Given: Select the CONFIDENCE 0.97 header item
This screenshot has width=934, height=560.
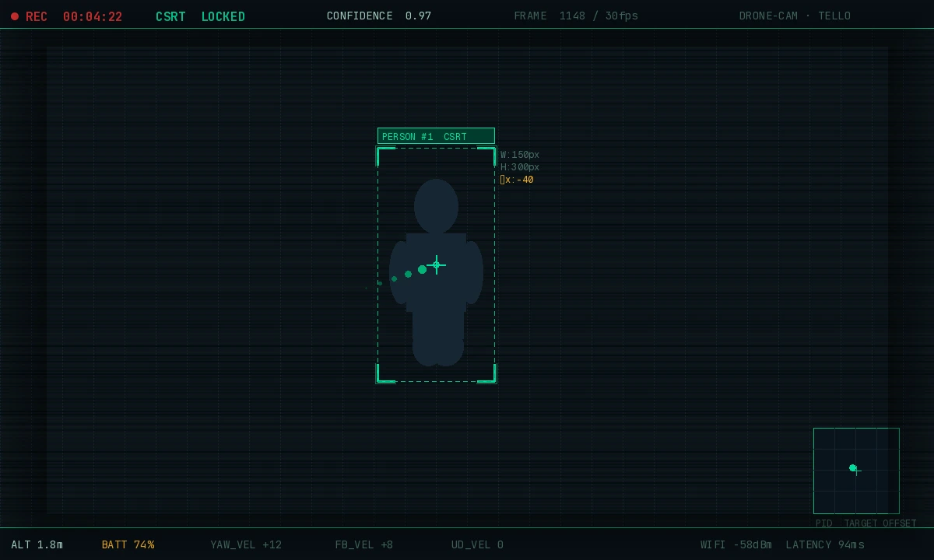Looking at the screenshot, I should (x=379, y=16).
